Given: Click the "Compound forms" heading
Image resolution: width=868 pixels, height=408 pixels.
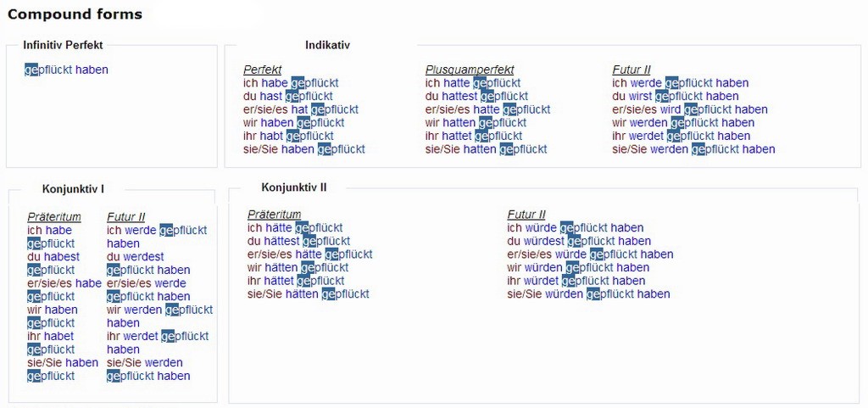Looking at the screenshot, I should tap(75, 14).
